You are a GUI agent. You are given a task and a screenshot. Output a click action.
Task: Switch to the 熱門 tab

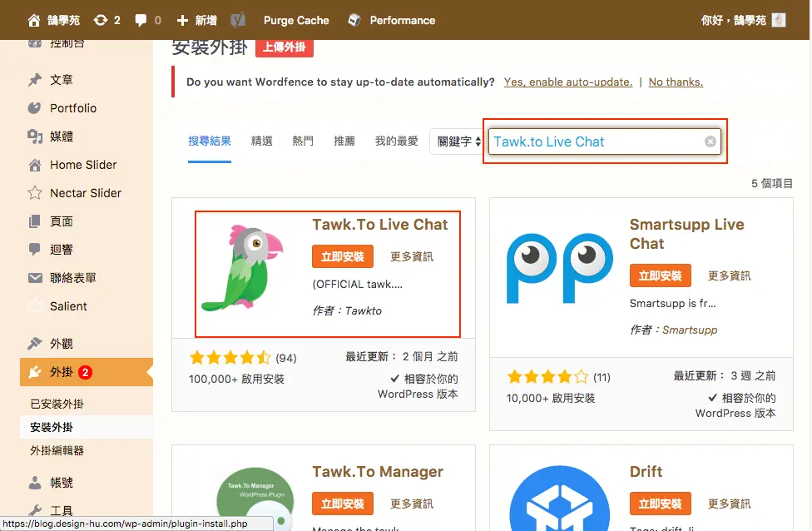tap(303, 141)
